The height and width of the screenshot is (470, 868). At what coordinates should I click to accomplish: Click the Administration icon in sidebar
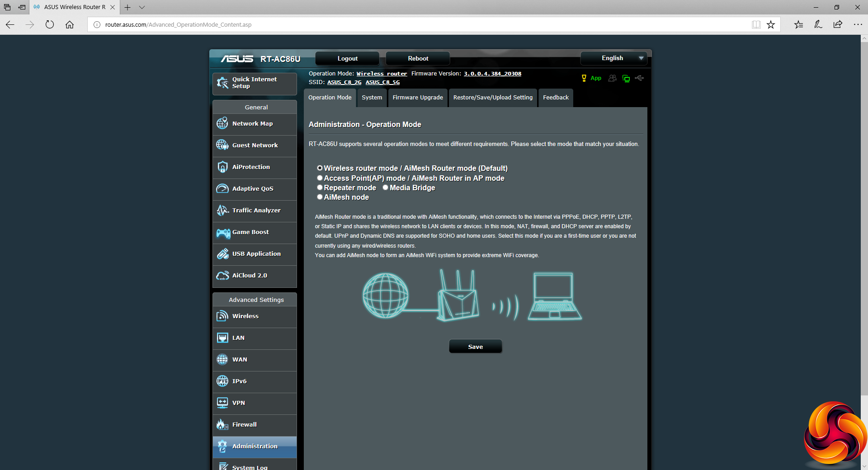tap(222, 446)
